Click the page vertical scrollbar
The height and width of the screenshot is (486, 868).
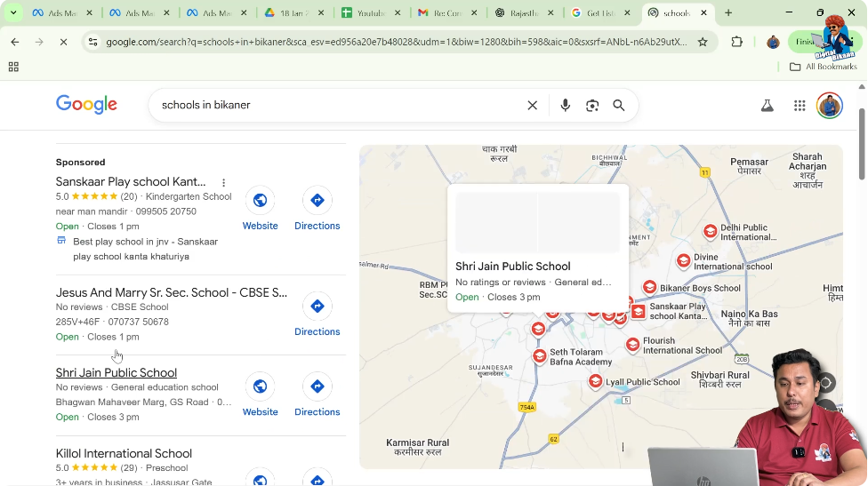pyautogui.click(x=862, y=145)
